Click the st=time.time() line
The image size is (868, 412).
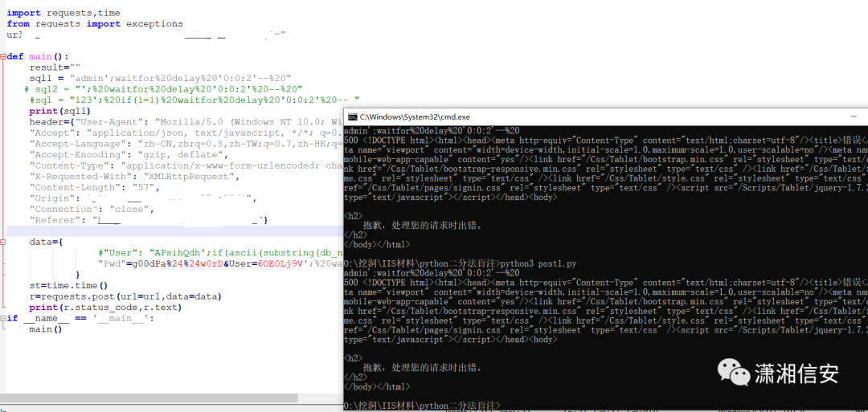pos(69,285)
